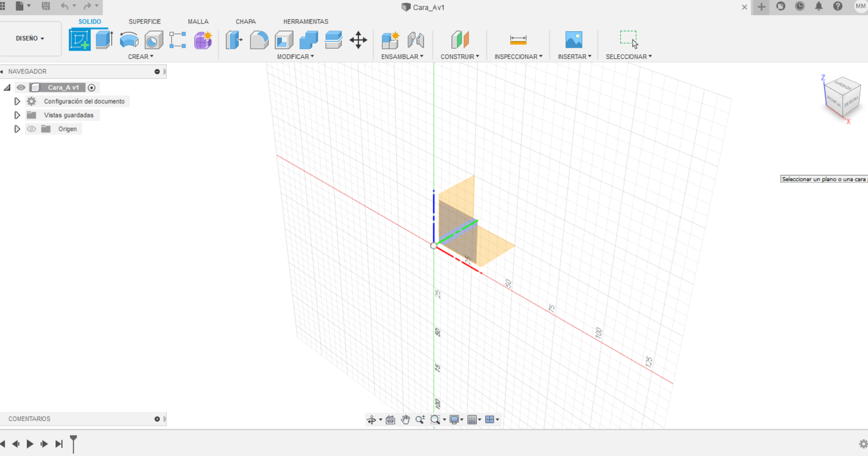868x456 pixels.
Task: Open the MODIFICAR dropdown menu
Action: coord(295,57)
